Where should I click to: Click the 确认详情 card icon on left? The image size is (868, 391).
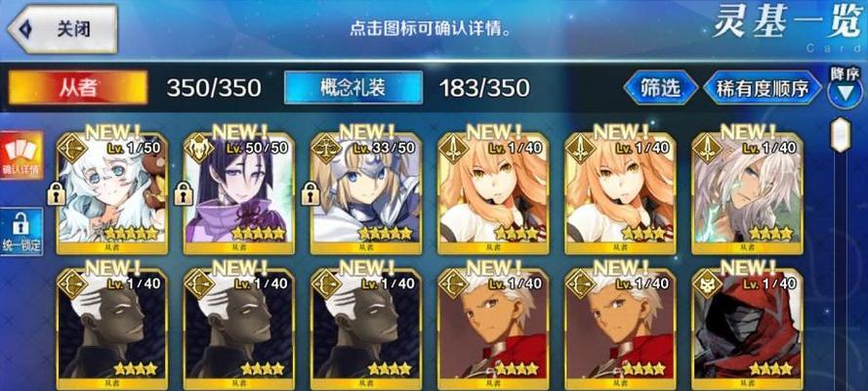[x=21, y=155]
